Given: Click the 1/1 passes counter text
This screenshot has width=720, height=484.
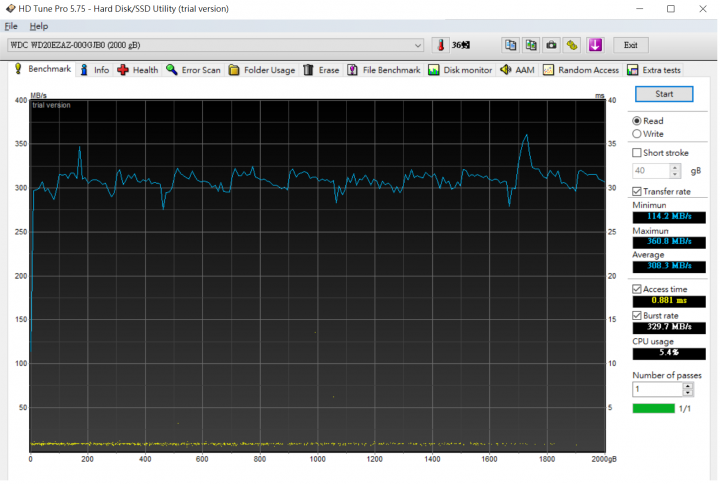Looking at the screenshot, I should (686, 409).
